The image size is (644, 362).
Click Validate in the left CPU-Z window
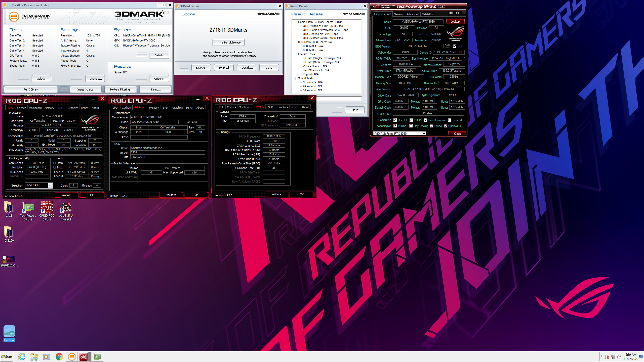(66, 195)
